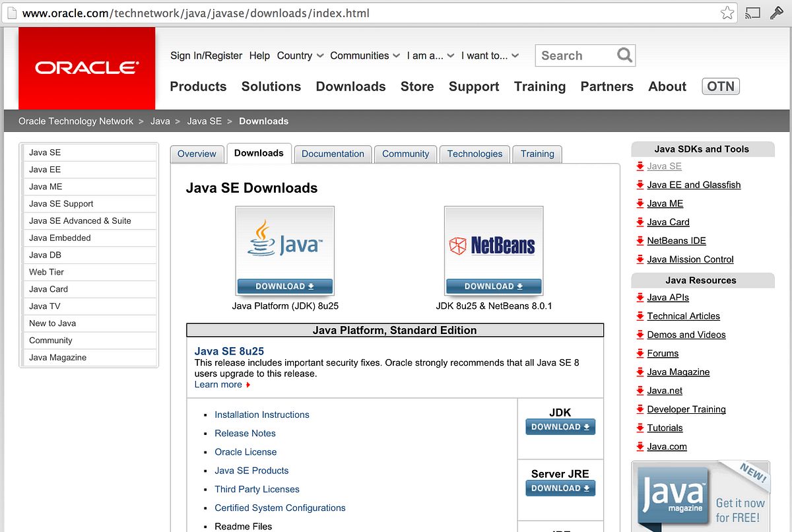Open the Oracle License link
Viewport: 792px width, 532px height.
246,451
